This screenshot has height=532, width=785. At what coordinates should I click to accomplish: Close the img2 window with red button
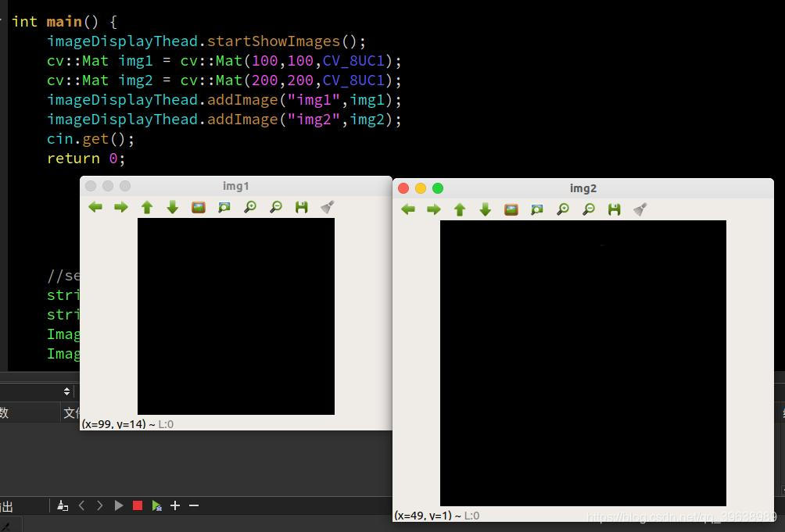tap(403, 188)
